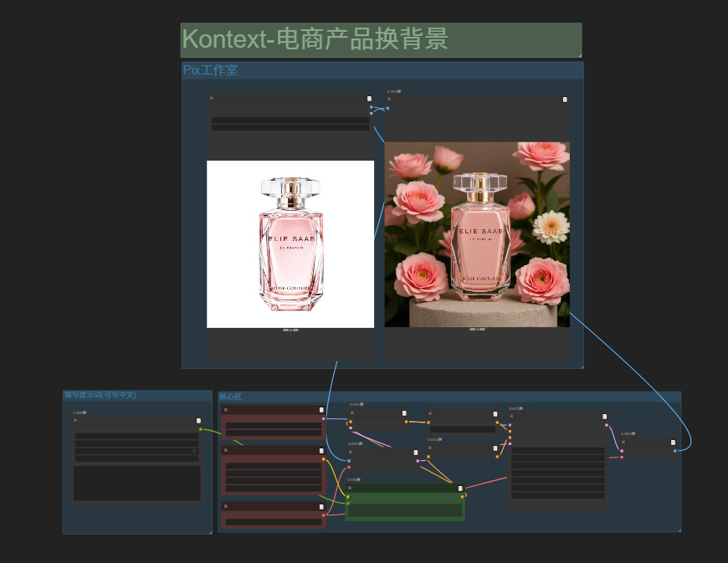The image size is (728, 563).
Task: Click the blue input port of the flower-scene perfume node
Action: pos(387,108)
